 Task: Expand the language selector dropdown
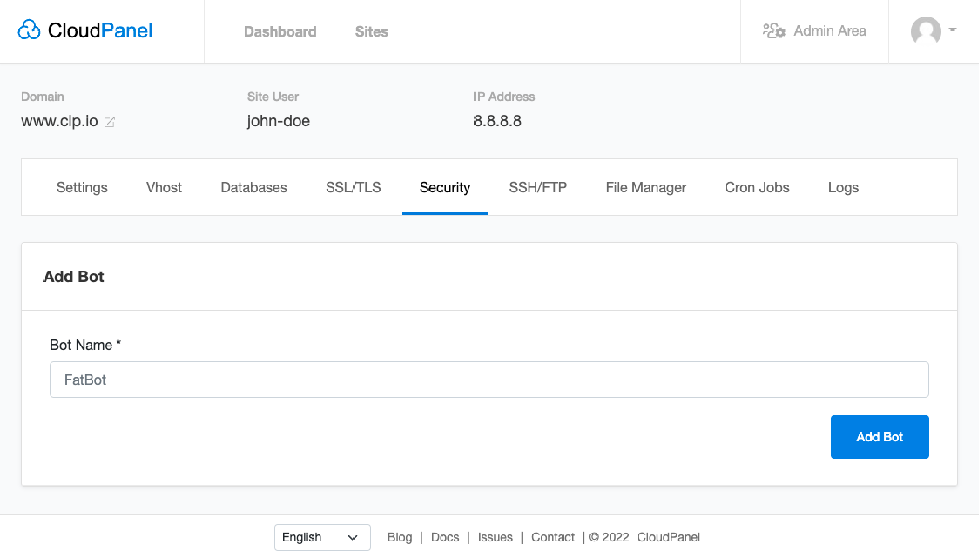point(322,537)
